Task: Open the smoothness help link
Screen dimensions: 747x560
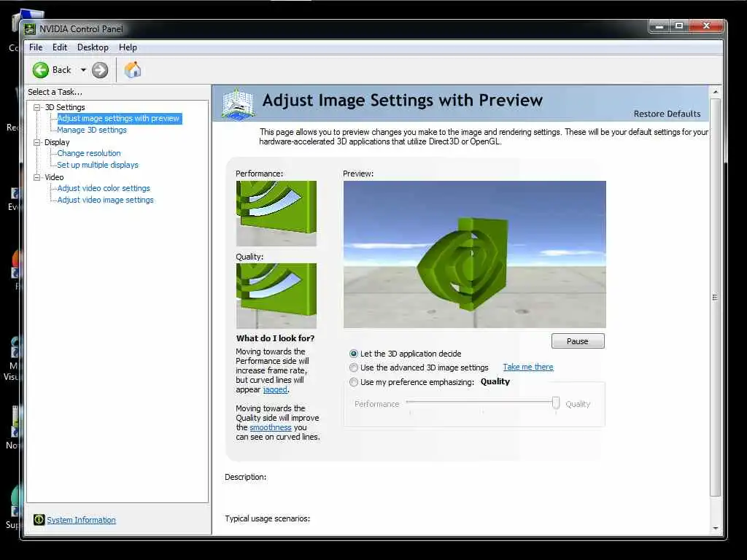Action: (270, 427)
